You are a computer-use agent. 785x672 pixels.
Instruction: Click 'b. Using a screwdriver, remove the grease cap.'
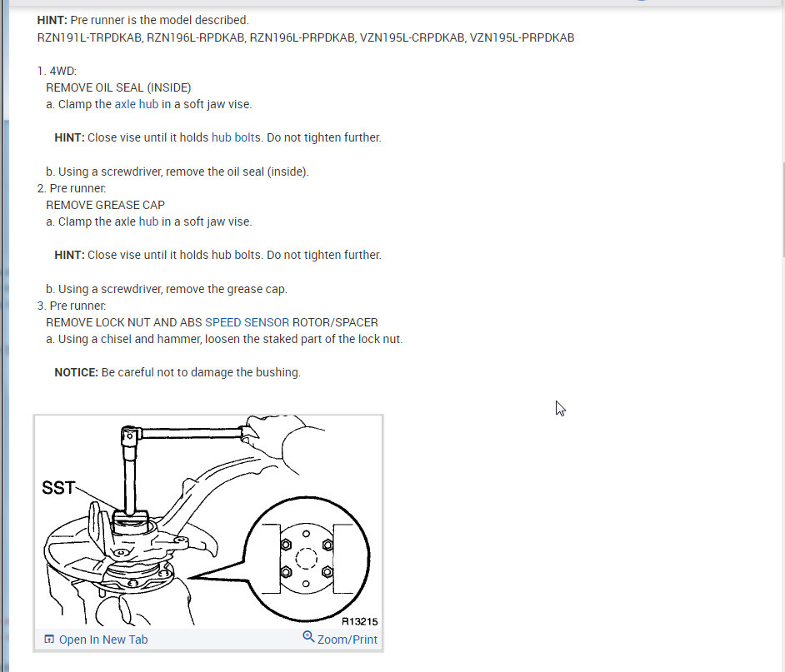click(x=166, y=289)
